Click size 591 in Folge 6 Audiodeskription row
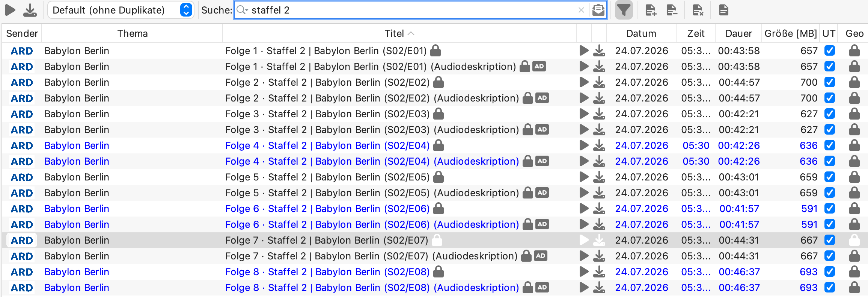The image size is (868, 297). point(809,224)
